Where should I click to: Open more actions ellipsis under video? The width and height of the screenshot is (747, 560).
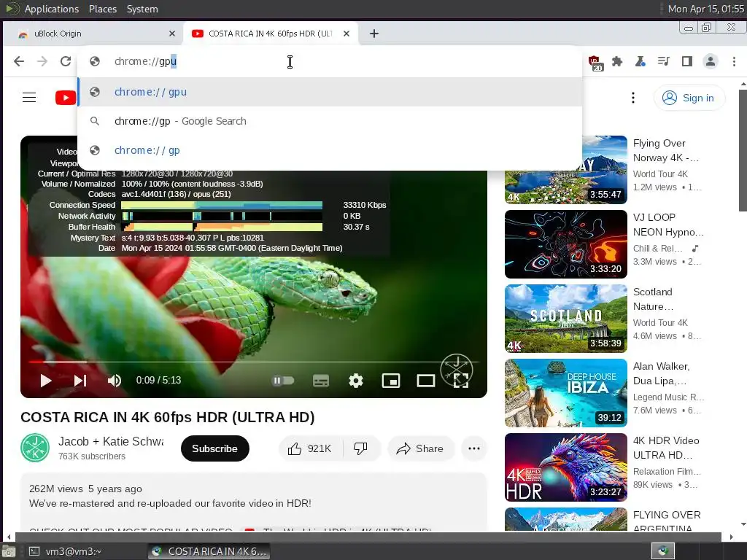pos(474,448)
